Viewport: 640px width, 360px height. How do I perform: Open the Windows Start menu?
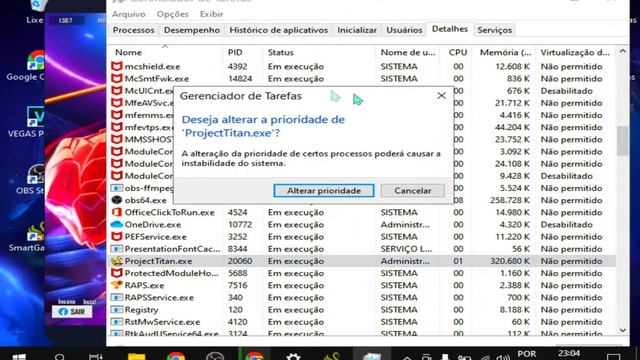[x=19, y=357]
